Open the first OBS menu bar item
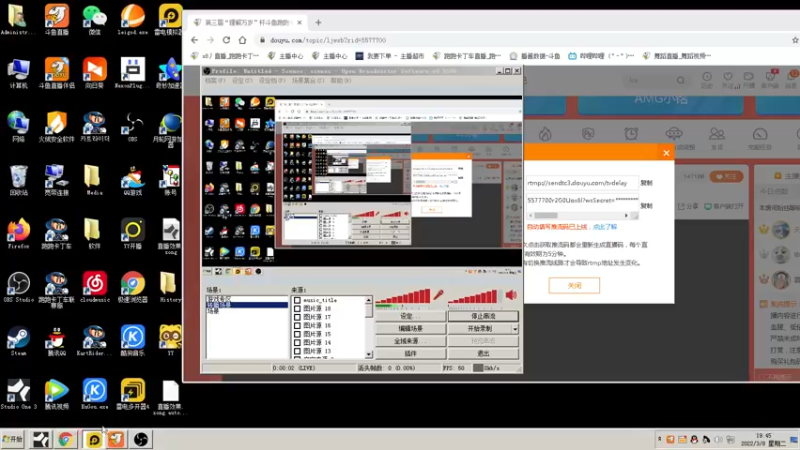 (x=214, y=81)
